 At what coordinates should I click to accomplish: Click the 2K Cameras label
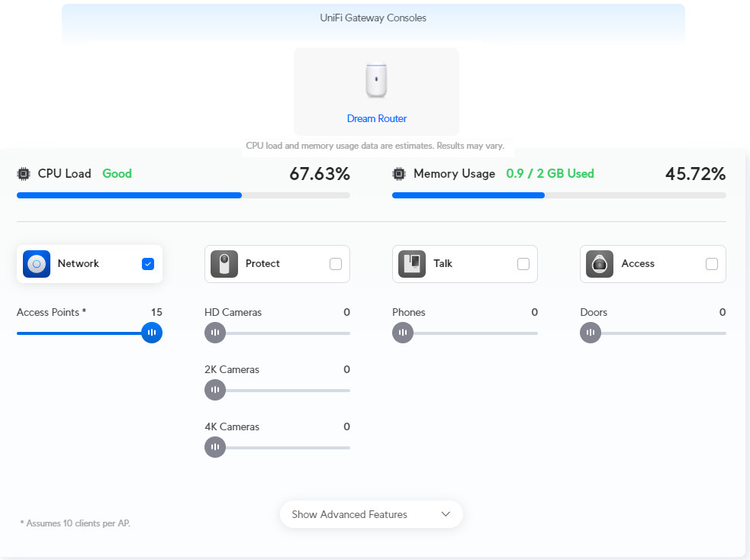click(231, 370)
